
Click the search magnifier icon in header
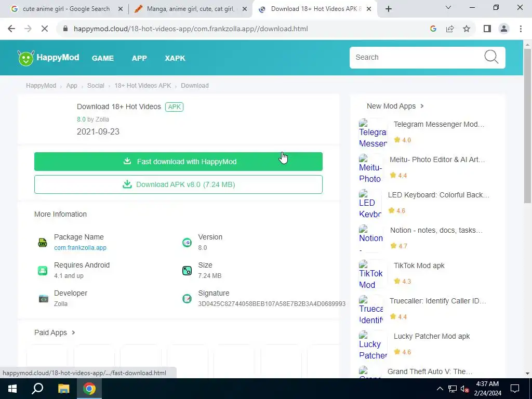(x=491, y=57)
